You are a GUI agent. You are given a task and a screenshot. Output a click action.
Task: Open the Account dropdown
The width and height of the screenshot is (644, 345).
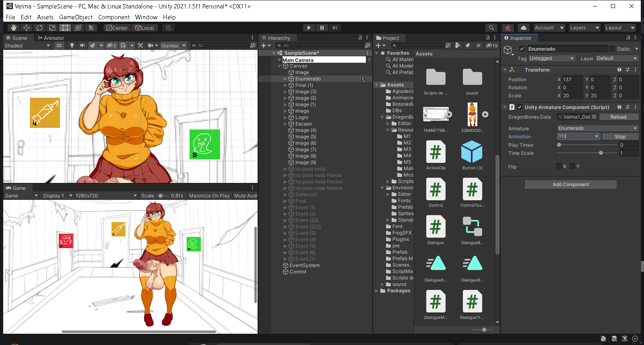coord(549,28)
